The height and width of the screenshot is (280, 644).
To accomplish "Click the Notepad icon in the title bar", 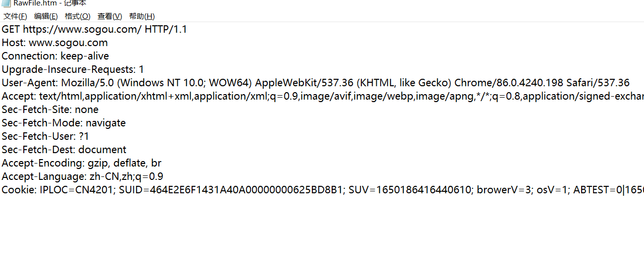I will pos(6,3).
